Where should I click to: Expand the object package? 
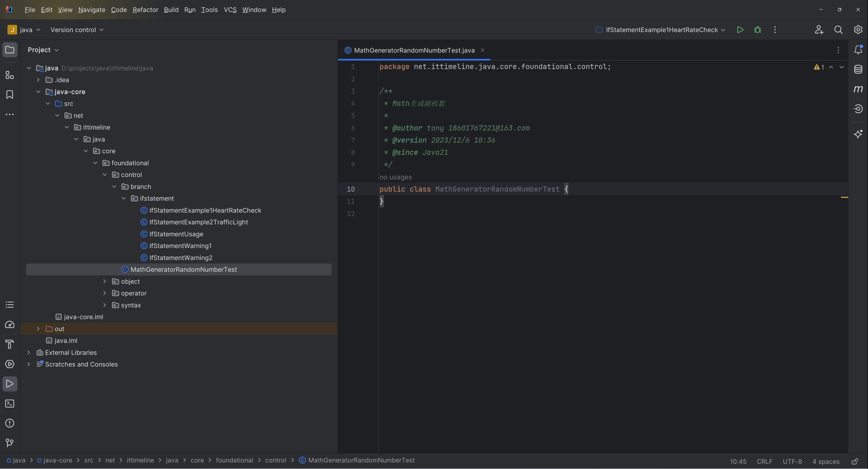point(104,281)
